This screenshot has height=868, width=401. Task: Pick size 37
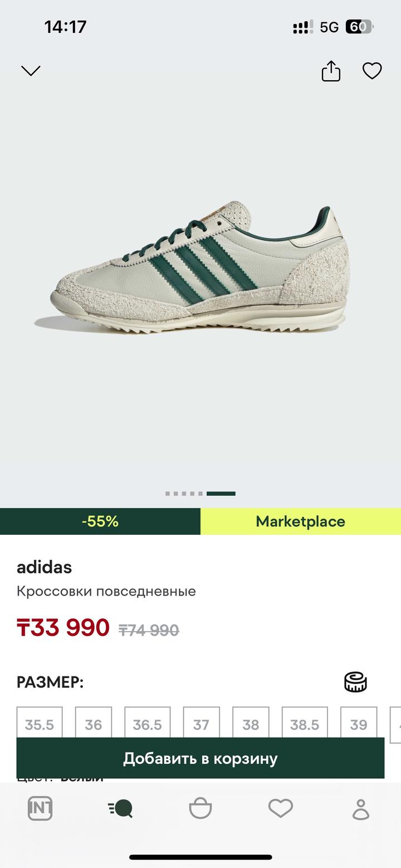coord(201,725)
